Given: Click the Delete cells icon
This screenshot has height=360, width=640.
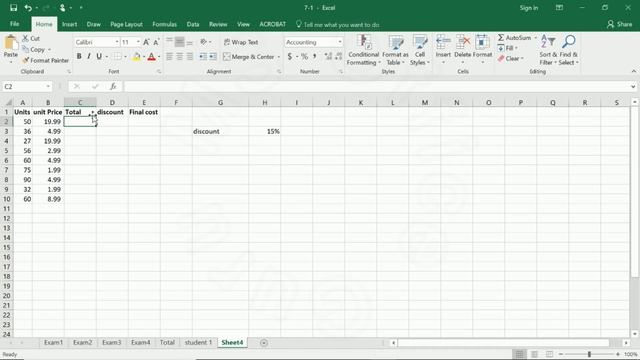Looking at the screenshot, I should pos(463,42).
